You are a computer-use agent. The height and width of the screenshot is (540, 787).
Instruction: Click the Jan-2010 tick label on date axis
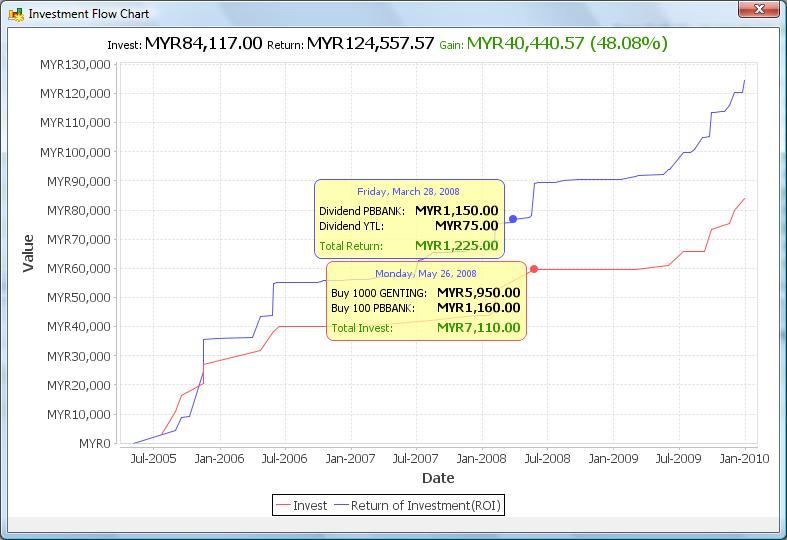[x=736, y=459]
